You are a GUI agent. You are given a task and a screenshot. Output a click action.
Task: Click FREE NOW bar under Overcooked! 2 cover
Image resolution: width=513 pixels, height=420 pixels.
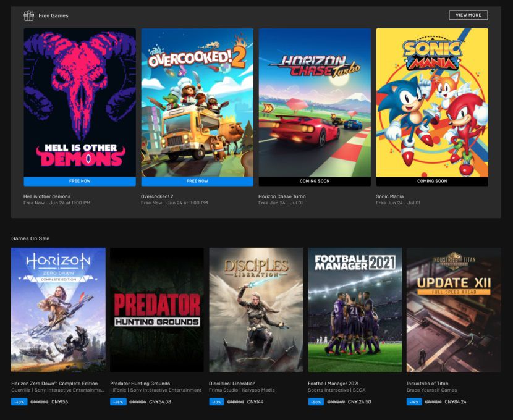click(197, 182)
